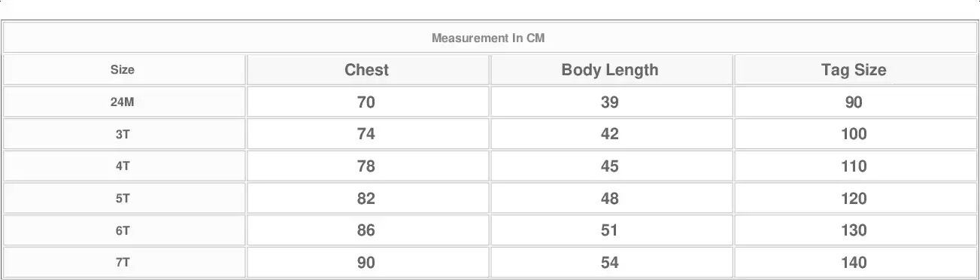Click chest value 90 in 7T row

pyautogui.click(x=366, y=263)
